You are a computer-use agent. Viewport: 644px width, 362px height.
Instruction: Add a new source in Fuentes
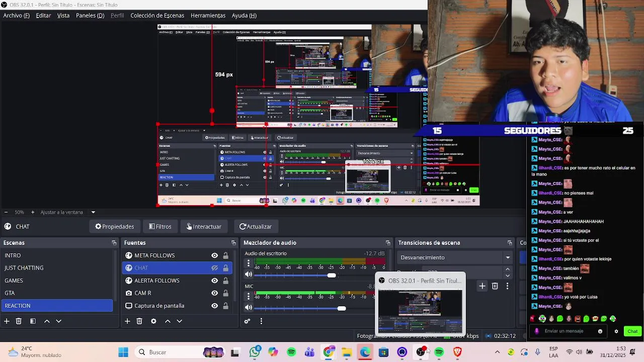click(127, 321)
